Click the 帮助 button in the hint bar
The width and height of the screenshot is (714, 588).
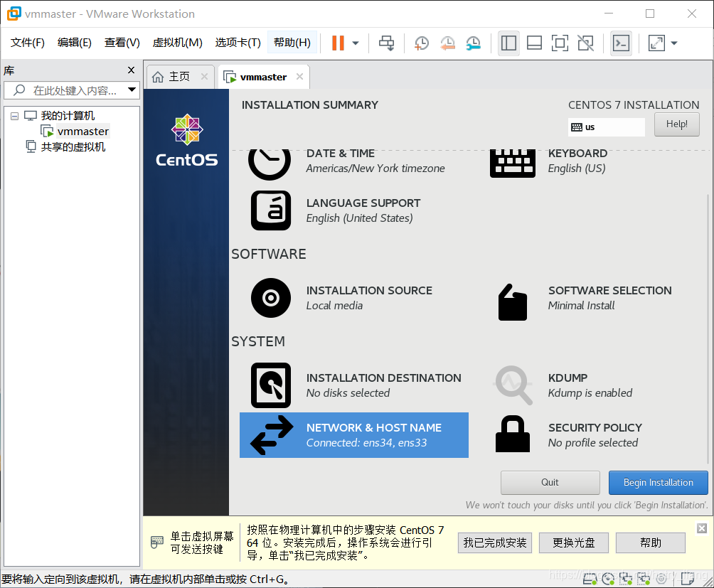pyautogui.click(x=650, y=542)
